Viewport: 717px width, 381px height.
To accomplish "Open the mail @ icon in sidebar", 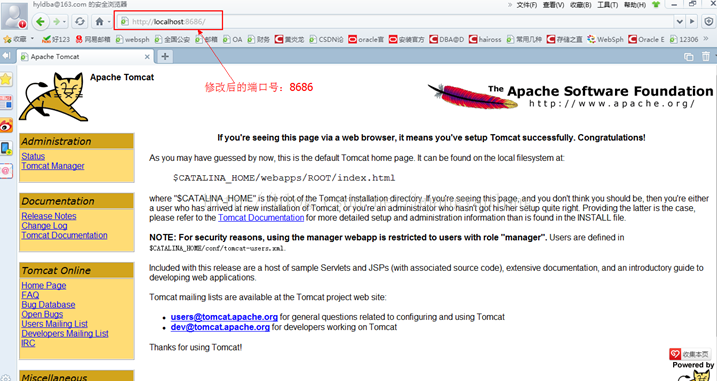I will (6, 171).
